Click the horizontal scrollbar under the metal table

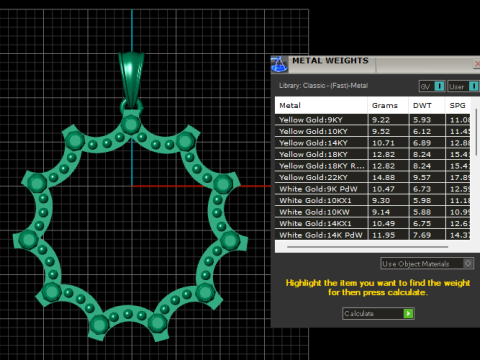(x=367, y=247)
